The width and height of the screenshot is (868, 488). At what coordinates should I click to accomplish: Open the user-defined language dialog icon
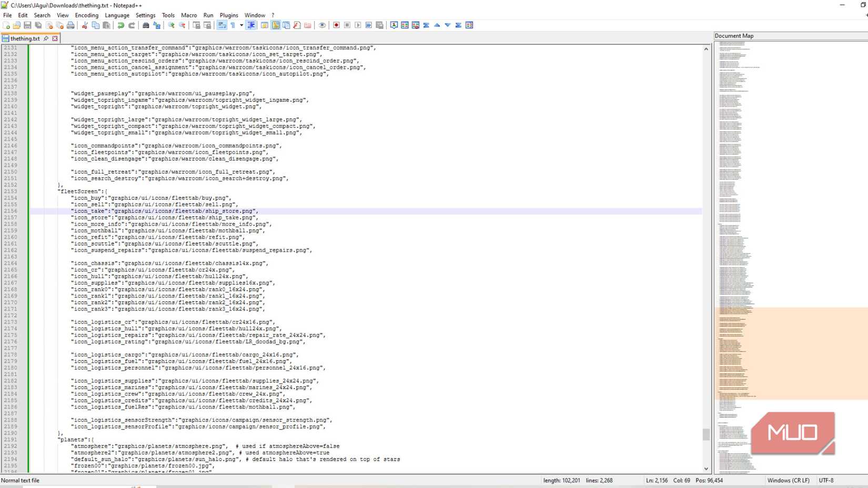[264, 25]
